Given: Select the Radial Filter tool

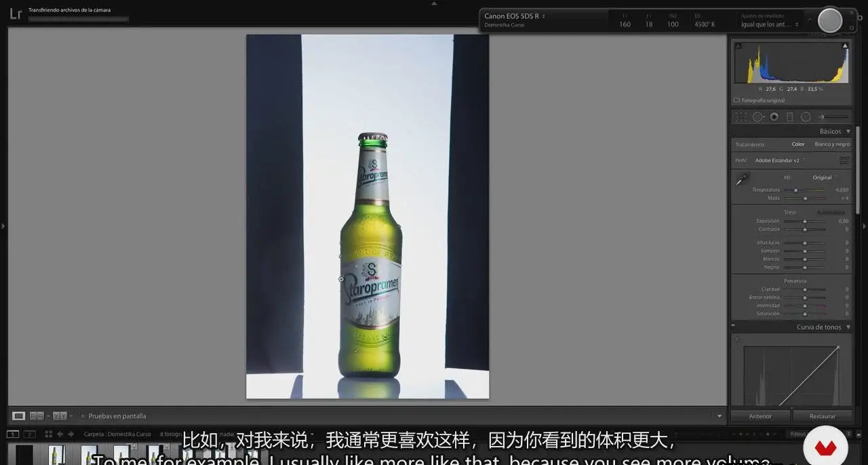Looking at the screenshot, I should click(x=806, y=117).
